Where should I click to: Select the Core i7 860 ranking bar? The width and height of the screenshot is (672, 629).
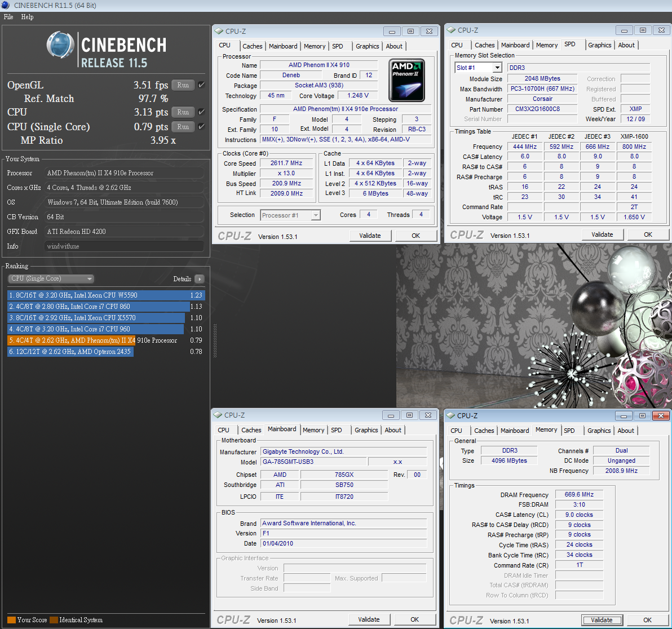(99, 307)
